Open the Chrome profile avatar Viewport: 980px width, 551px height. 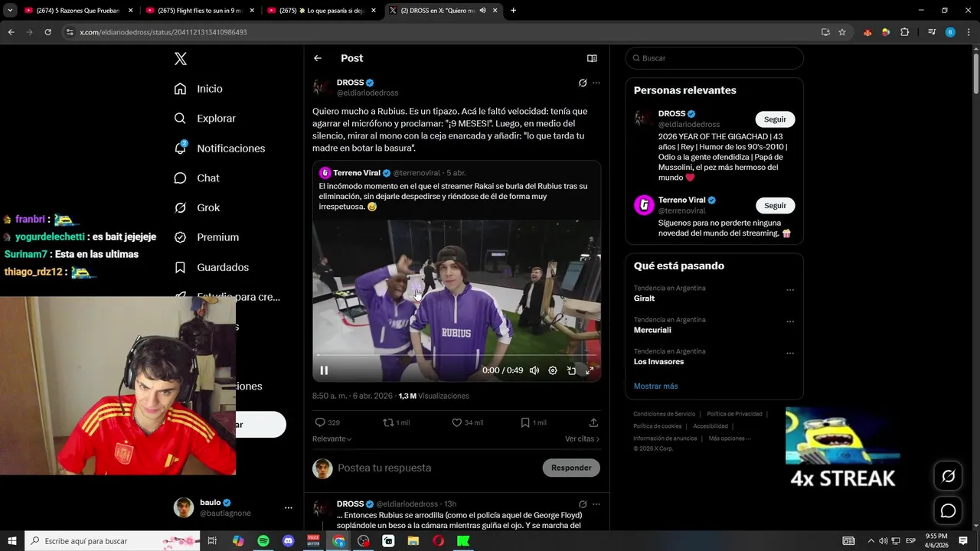(x=950, y=32)
